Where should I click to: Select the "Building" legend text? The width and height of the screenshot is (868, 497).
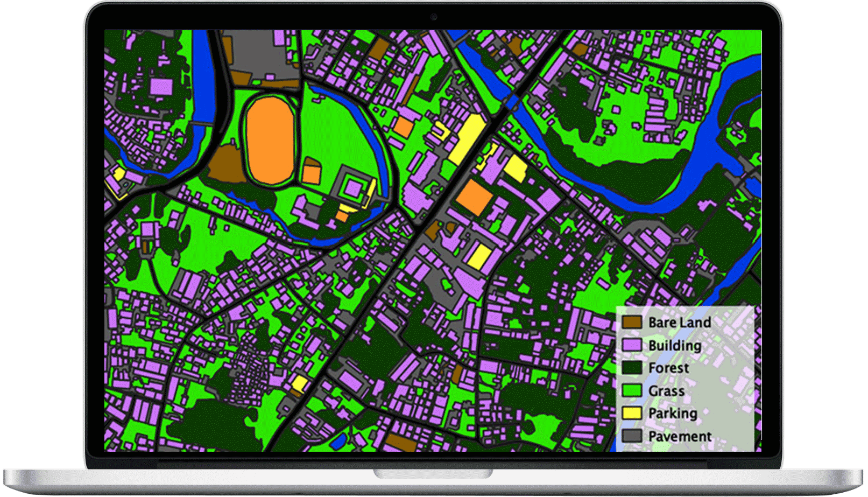(x=675, y=345)
